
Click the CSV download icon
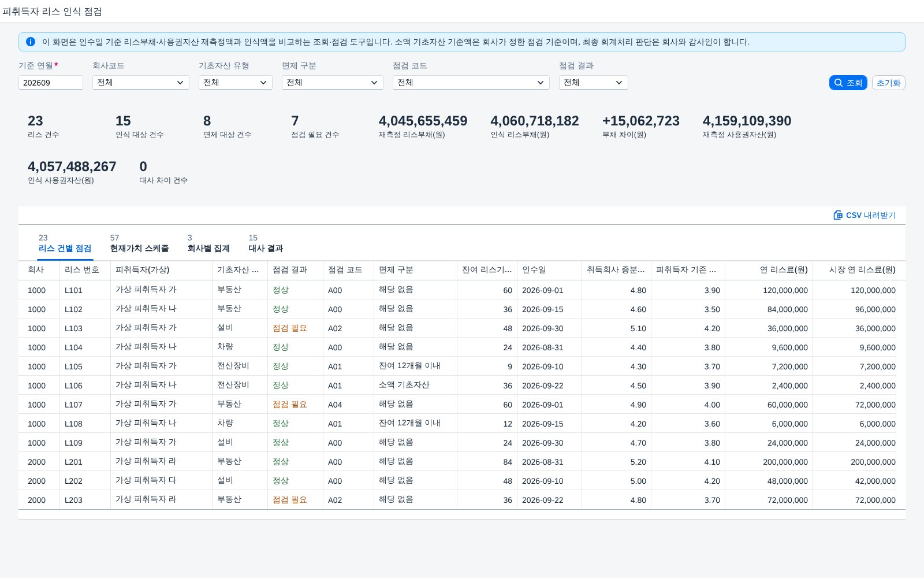(838, 215)
